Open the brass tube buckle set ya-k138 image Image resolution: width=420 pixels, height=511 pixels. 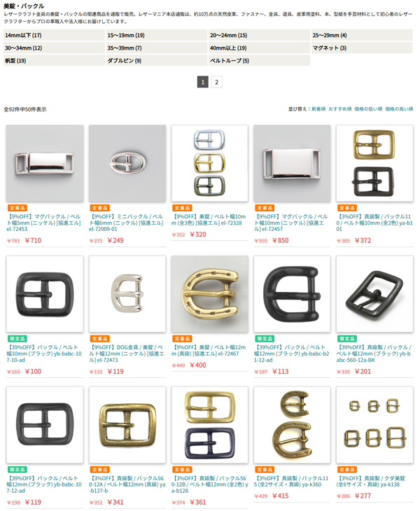click(x=374, y=425)
